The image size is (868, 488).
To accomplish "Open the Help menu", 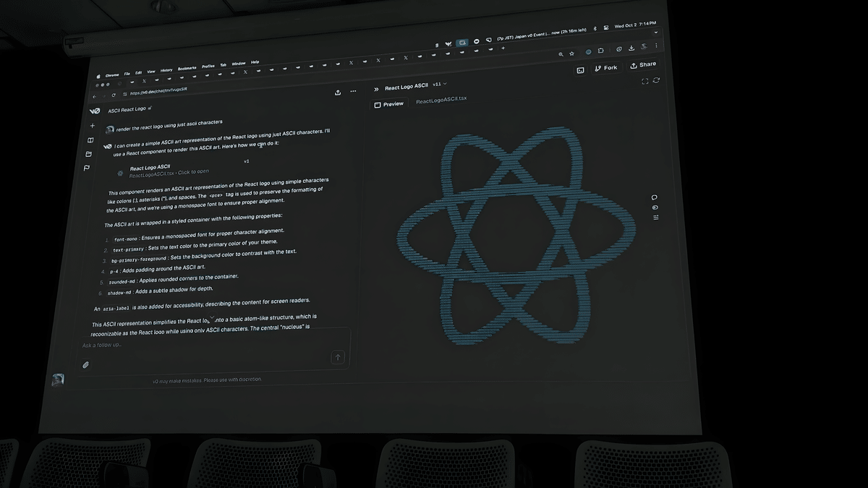I will tap(255, 61).
